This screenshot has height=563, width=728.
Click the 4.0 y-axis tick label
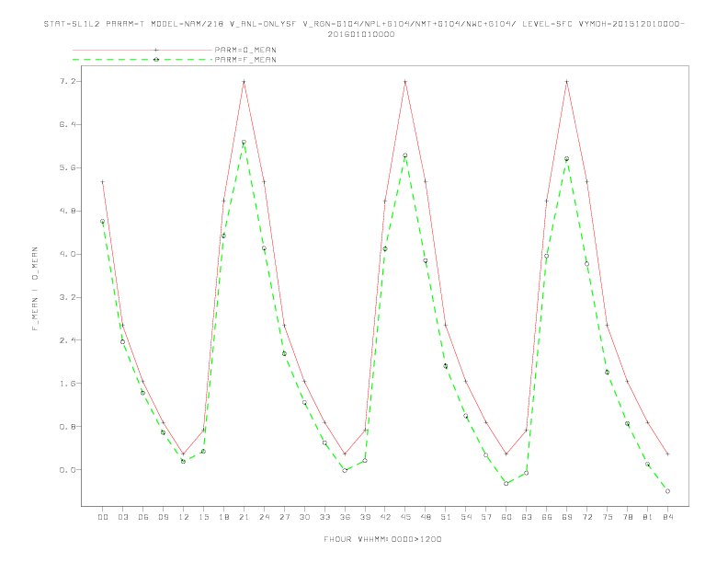pos(67,254)
